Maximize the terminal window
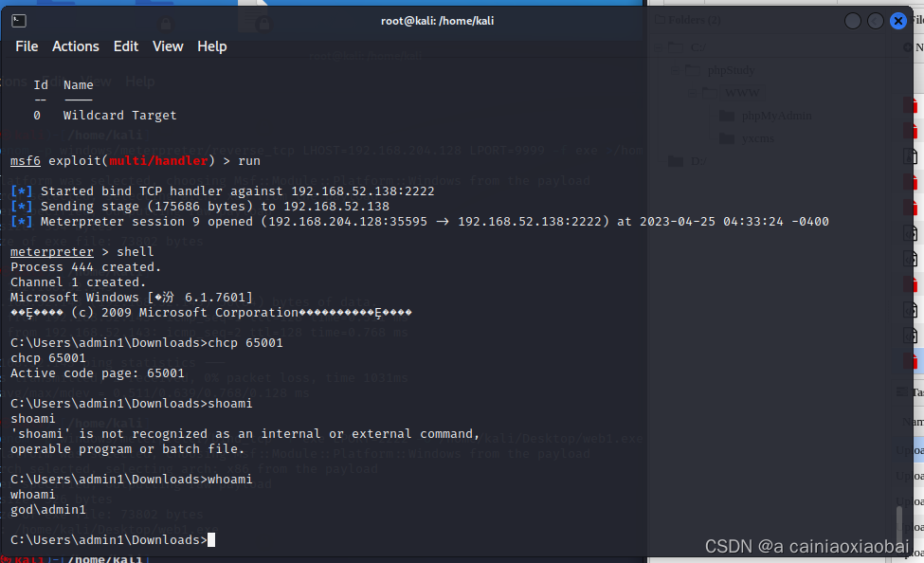This screenshot has width=924, height=563. (x=875, y=21)
